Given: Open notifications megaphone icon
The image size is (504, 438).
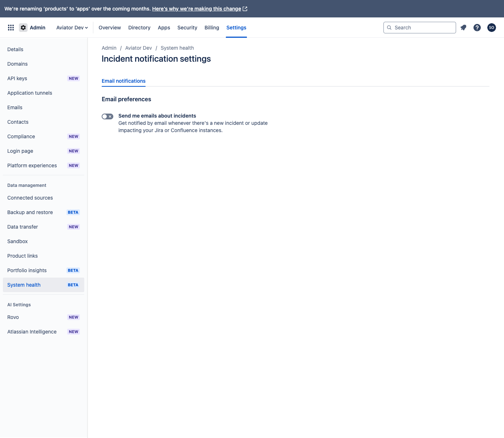Looking at the screenshot, I should (463, 28).
